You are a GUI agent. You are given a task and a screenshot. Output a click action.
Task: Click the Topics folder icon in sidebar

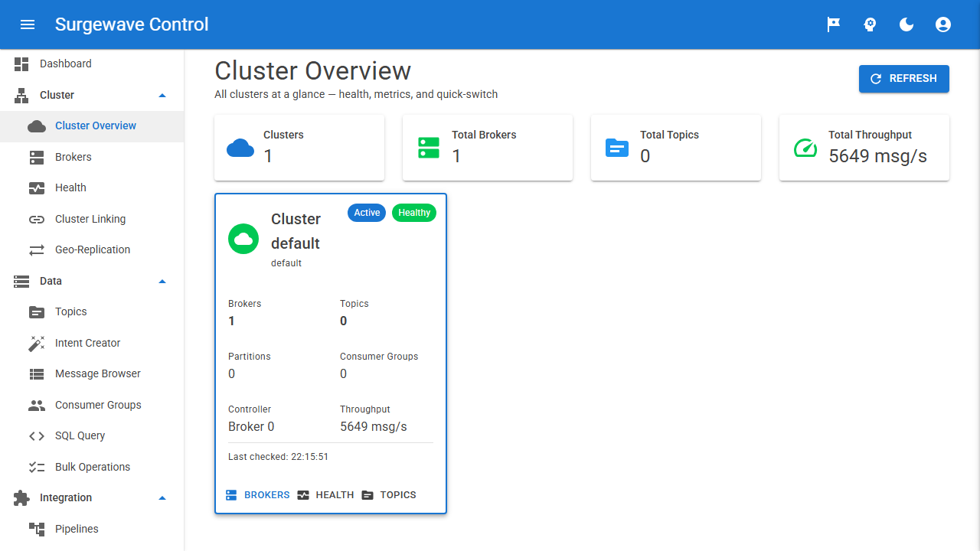point(37,312)
